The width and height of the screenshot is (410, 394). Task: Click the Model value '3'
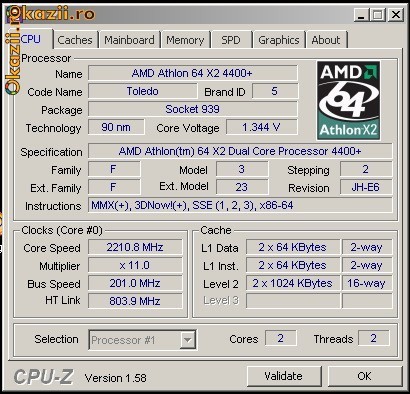[242, 169]
